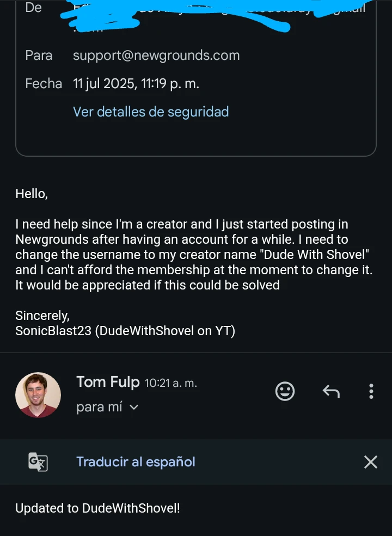The width and height of the screenshot is (392, 536).
Task: Select the support@newgrounds.com recipient address
Action: [x=156, y=55]
